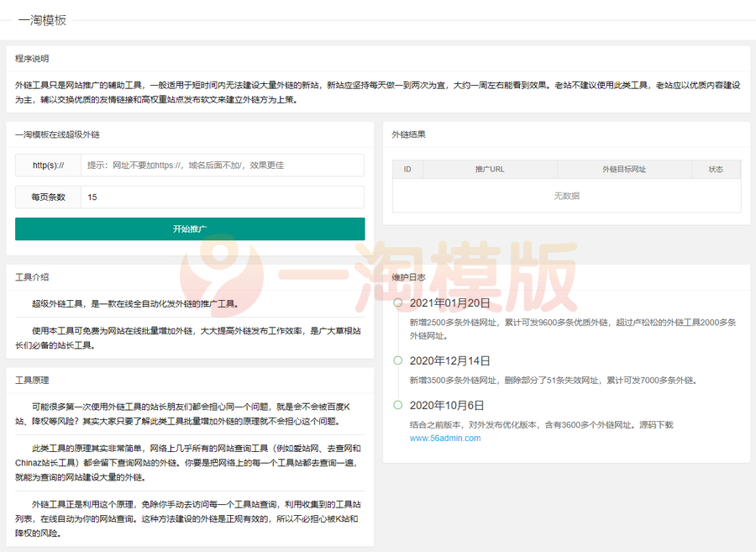
Task: Open the www.56admin.com link
Action: (x=445, y=439)
